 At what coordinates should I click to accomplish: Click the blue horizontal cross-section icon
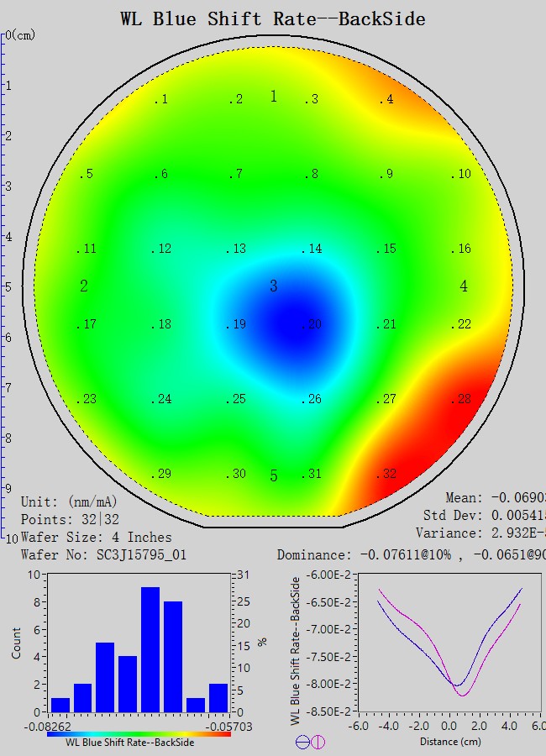coord(302,742)
